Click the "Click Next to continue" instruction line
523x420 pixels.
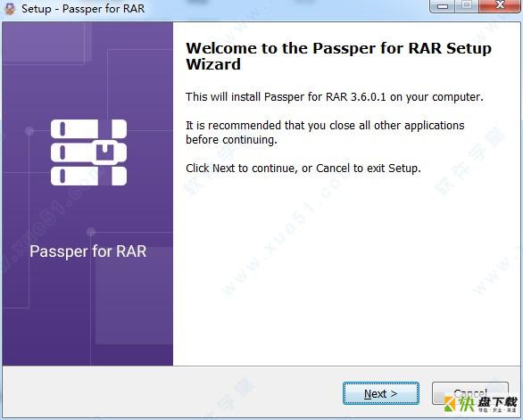(303, 169)
